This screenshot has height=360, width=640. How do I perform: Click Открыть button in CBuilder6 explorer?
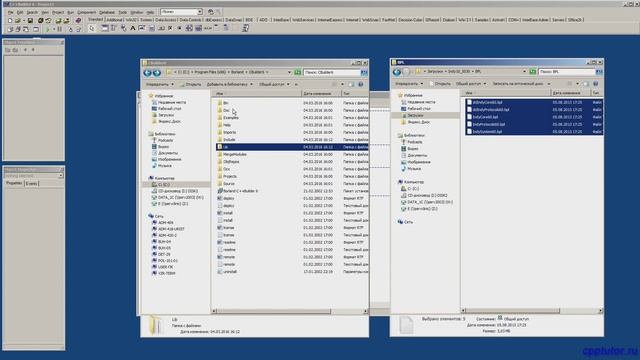191,84
